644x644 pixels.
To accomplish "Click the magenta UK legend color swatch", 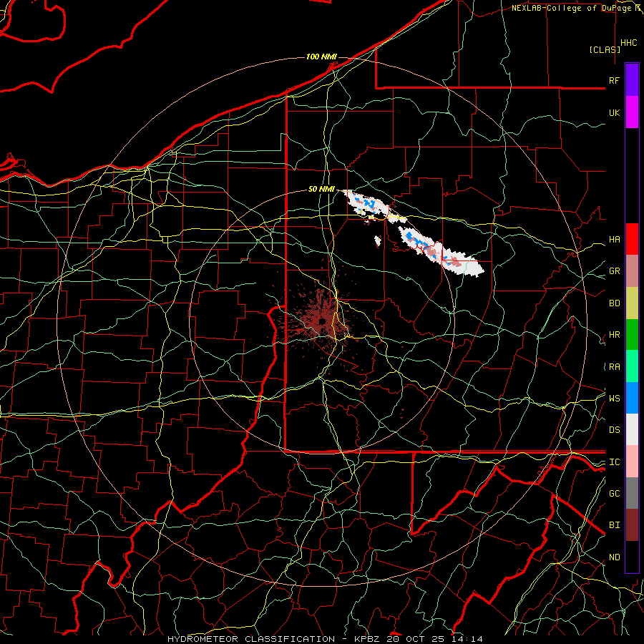I will (632, 112).
